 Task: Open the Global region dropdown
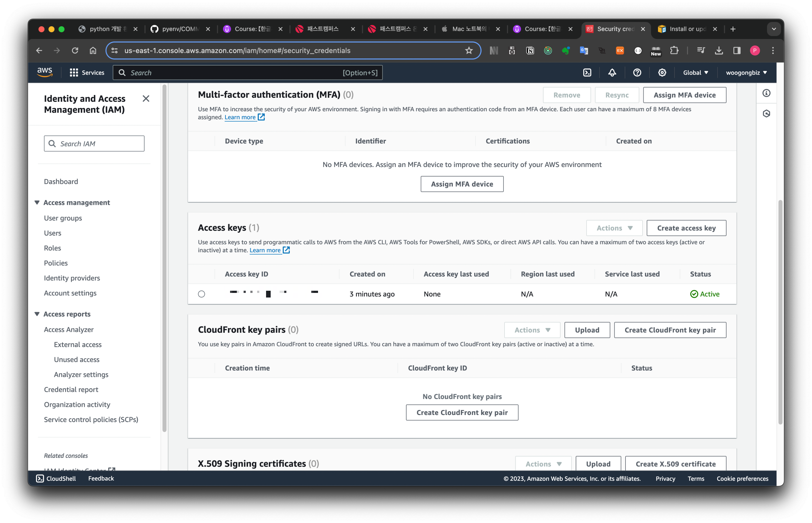[696, 72]
